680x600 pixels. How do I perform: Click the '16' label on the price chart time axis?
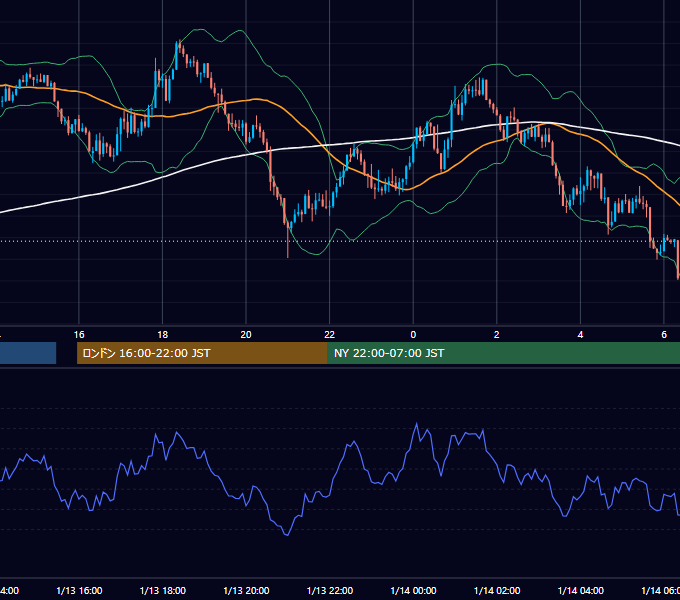tap(79, 335)
